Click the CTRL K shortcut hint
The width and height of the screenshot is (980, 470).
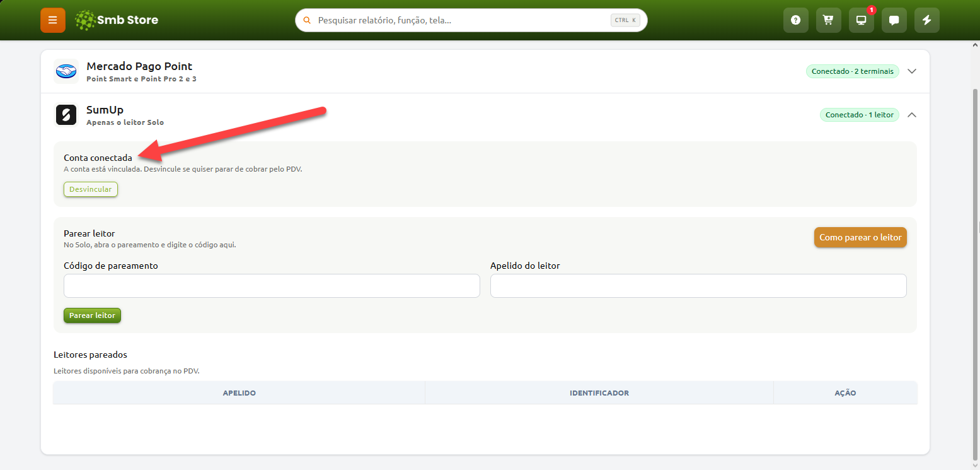(625, 20)
